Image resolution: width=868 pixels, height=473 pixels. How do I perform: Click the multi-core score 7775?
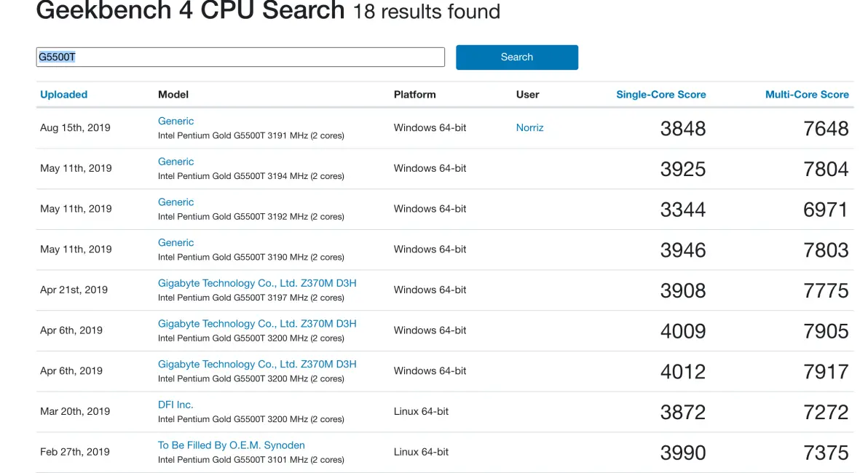[x=826, y=290]
